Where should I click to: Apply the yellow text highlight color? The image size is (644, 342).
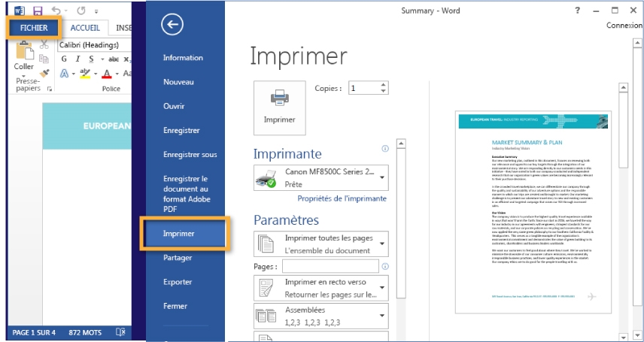pyautogui.click(x=85, y=74)
